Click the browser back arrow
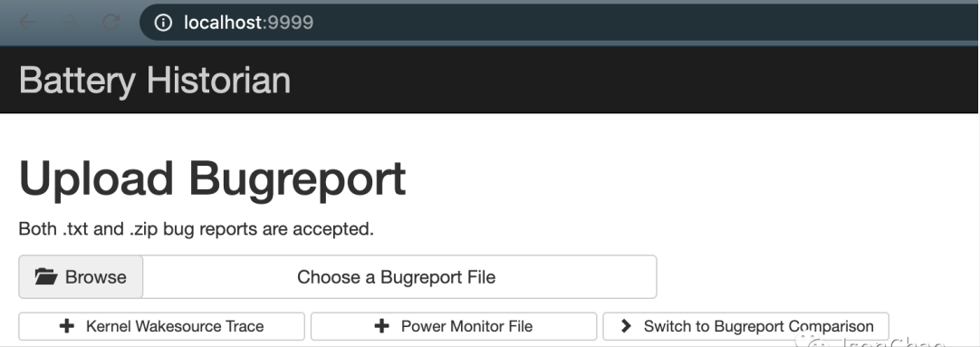 27,23
